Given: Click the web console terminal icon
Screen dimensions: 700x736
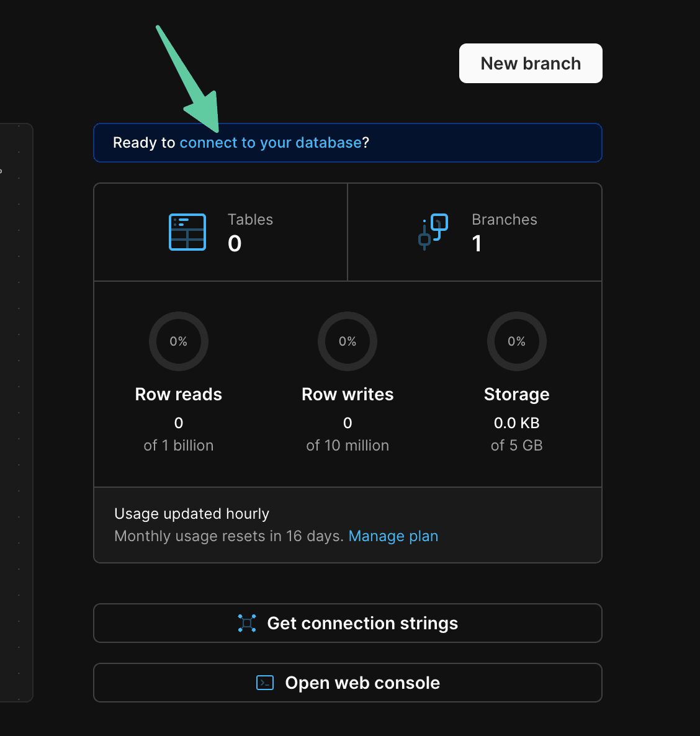Looking at the screenshot, I should click(x=265, y=683).
